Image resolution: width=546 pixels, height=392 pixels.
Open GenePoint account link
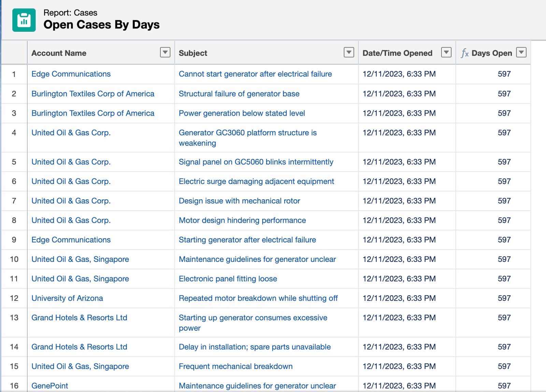[x=50, y=386]
